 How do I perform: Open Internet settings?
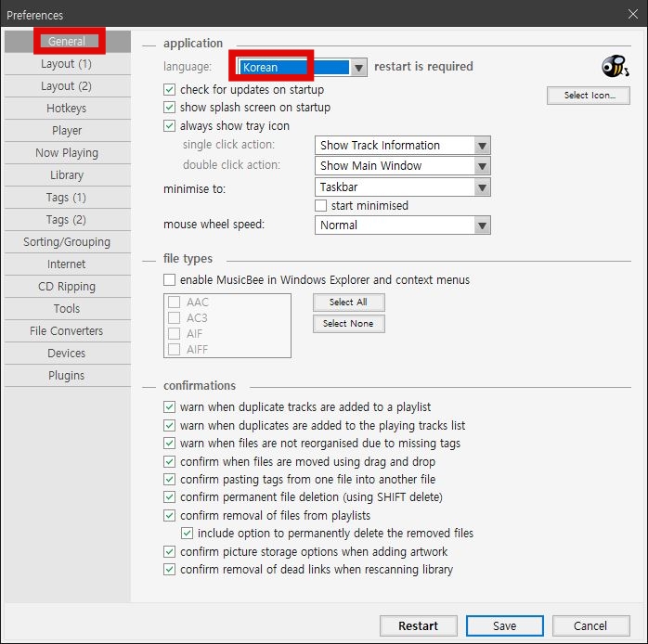tap(68, 264)
